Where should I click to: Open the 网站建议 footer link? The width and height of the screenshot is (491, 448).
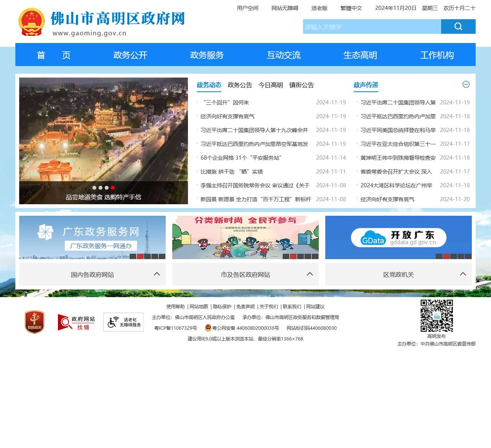(315, 307)
